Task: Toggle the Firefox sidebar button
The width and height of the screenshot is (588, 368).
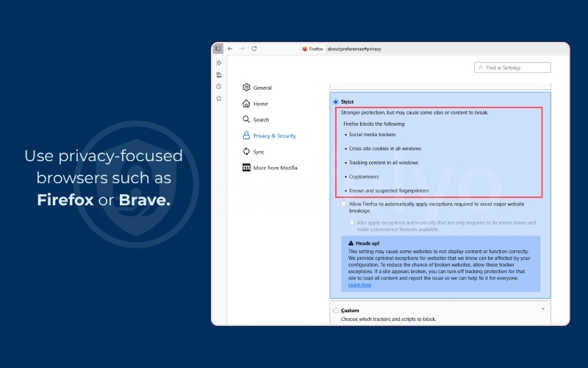Action: [218, 49]
